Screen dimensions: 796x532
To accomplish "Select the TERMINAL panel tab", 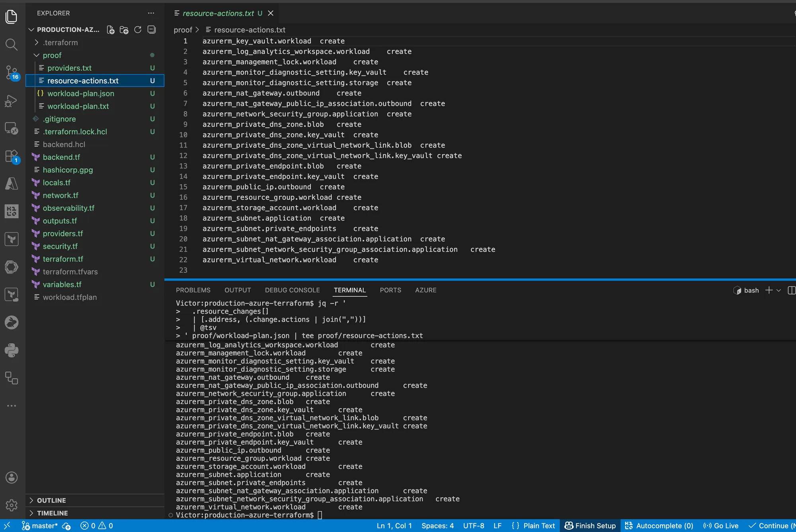I will 349,290.
